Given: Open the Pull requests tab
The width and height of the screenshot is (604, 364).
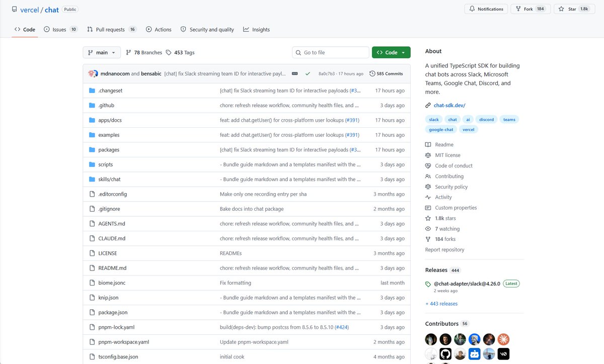Looking at the screenshot, I should pos(112,30).
